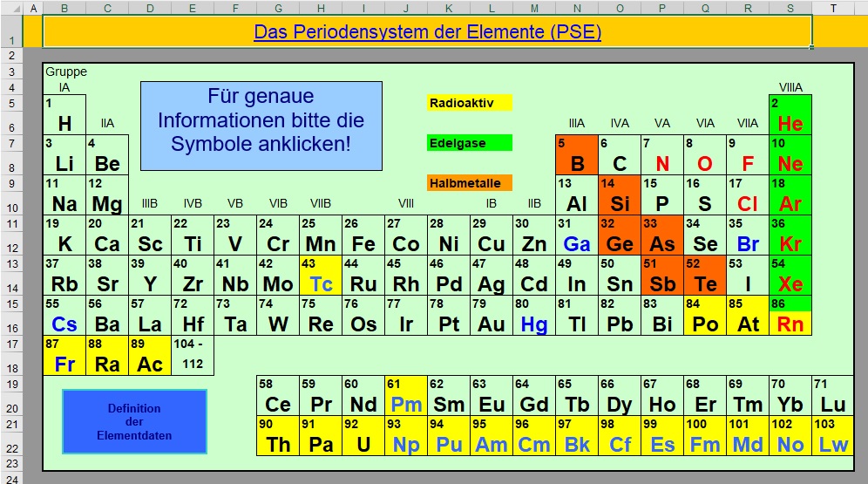
Task: Click the '104 - 112' elements cell
Action: tap(193, 356)
